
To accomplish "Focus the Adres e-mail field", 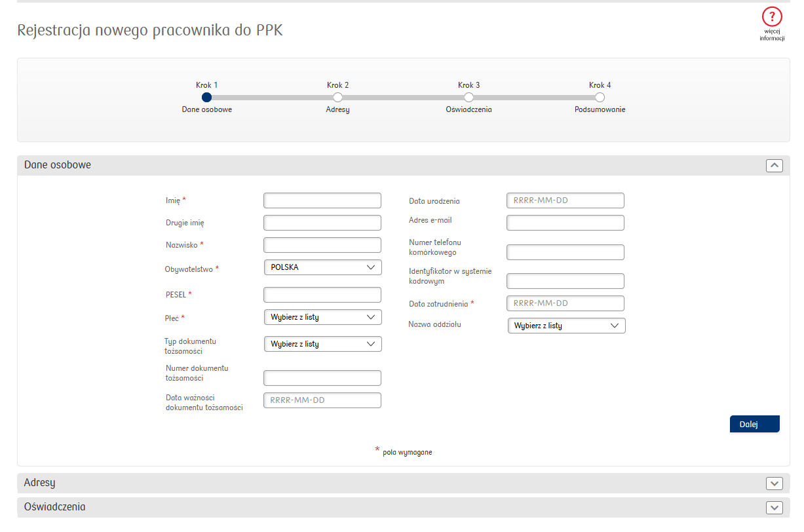I will 565,223.
